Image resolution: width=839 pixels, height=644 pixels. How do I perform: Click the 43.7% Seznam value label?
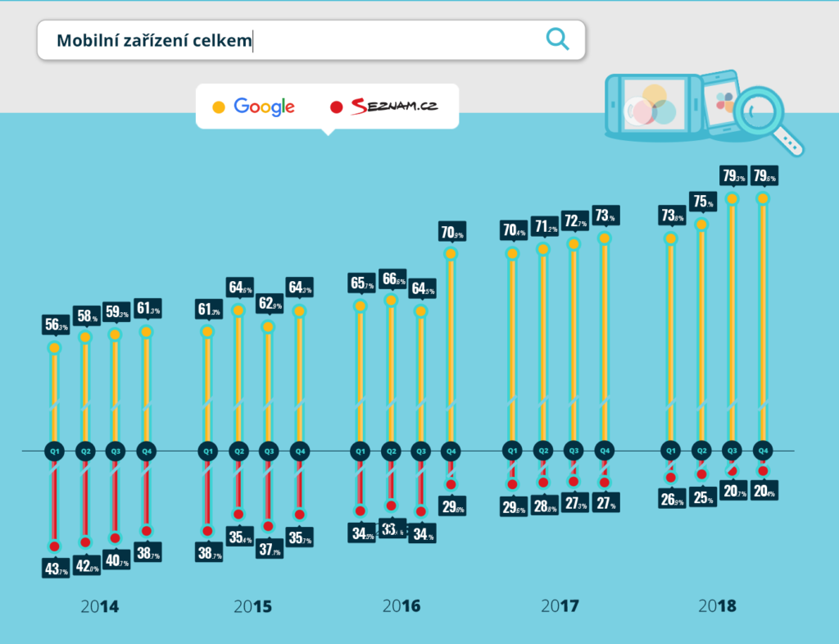57,569
